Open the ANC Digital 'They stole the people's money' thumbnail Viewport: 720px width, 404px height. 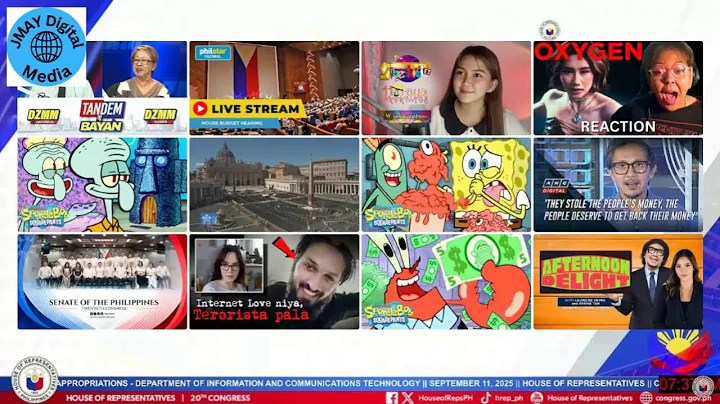(x=618, y=185)
